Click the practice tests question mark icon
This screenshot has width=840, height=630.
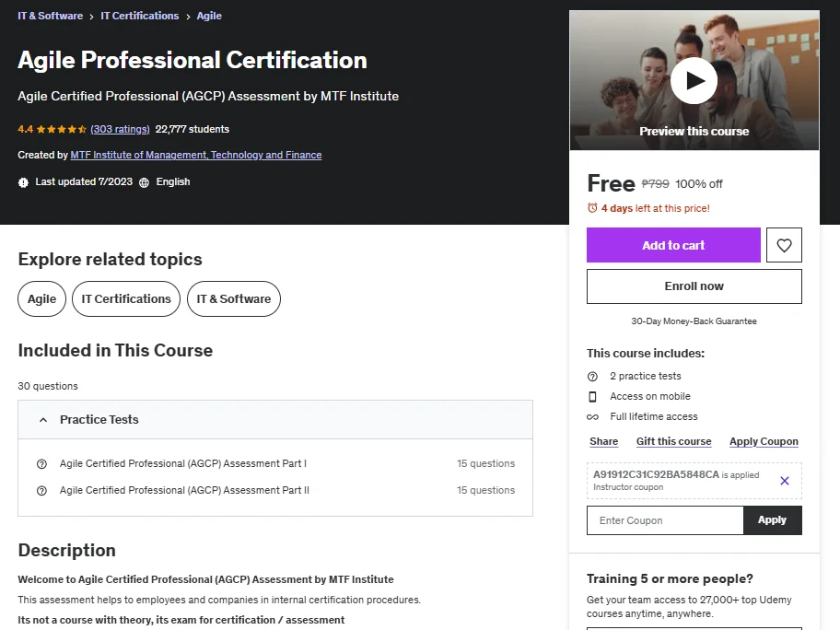[592, 377]
